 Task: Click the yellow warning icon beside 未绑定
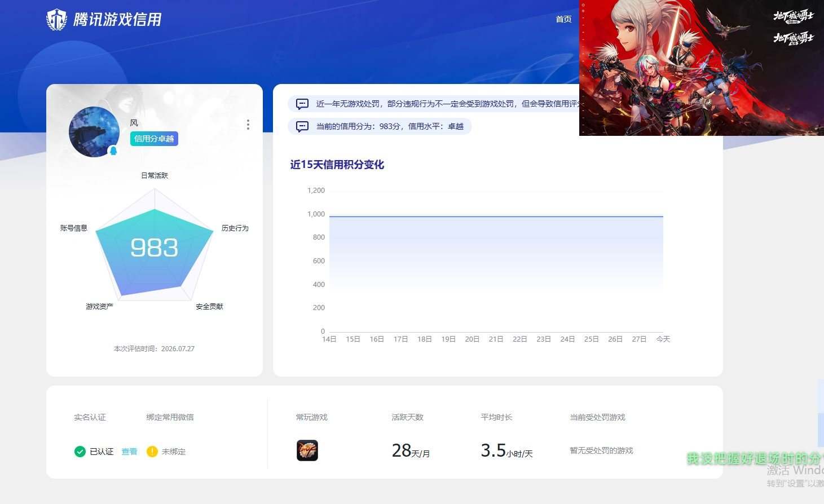152,452
